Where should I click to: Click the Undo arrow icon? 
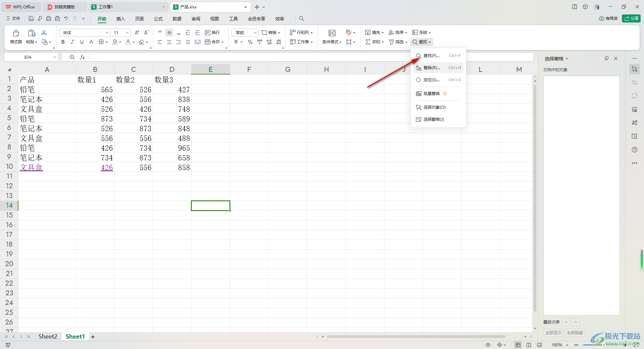pos(66,19)
